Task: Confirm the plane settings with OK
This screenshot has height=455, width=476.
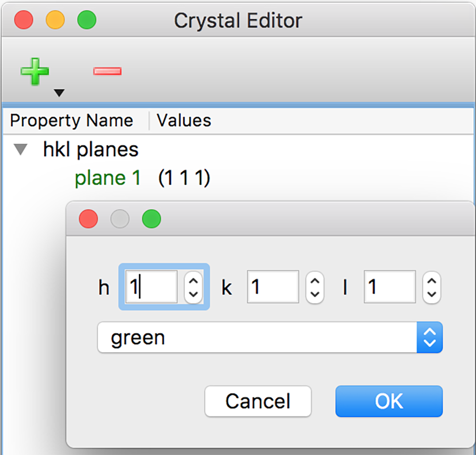Action: point(389,401)
